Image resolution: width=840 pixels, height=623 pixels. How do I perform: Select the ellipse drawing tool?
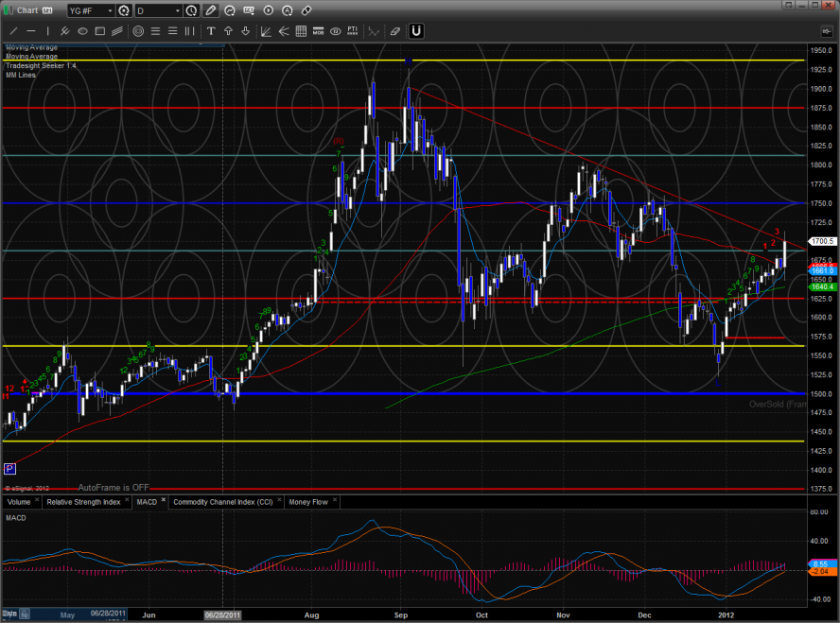[82, 31]
